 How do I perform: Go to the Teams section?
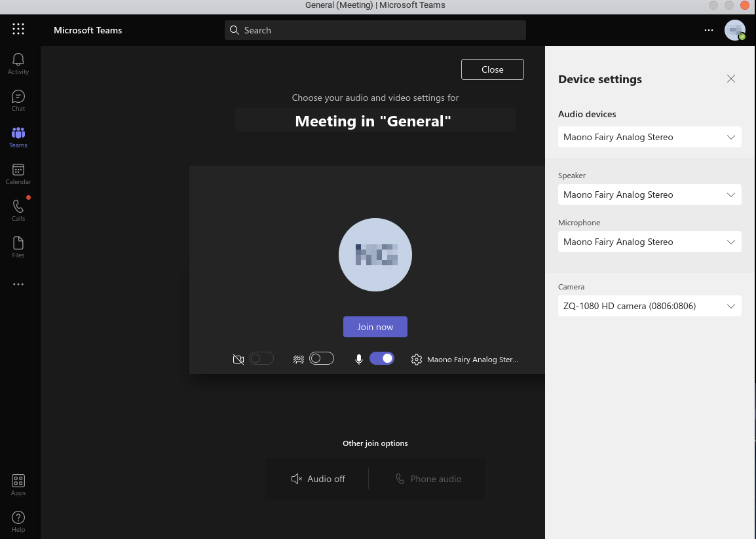pos(18,138)
